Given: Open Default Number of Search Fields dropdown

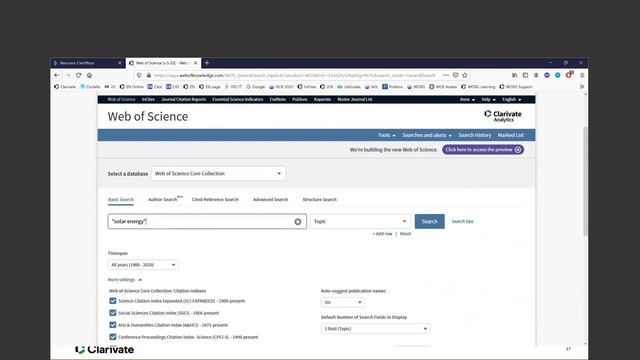Looking at the screenshot, I should click(x=376, y=329).
